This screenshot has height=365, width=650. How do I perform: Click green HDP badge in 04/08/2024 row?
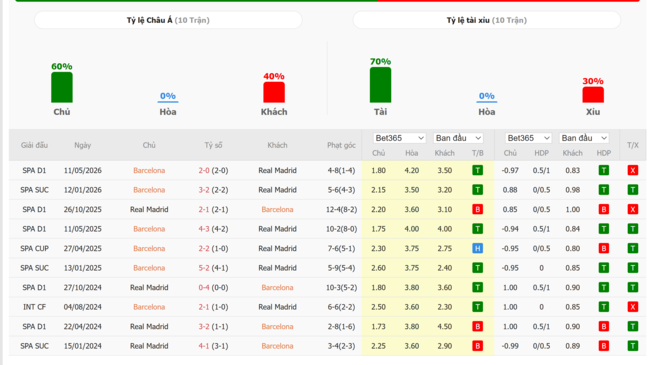(x=604, y=307)
